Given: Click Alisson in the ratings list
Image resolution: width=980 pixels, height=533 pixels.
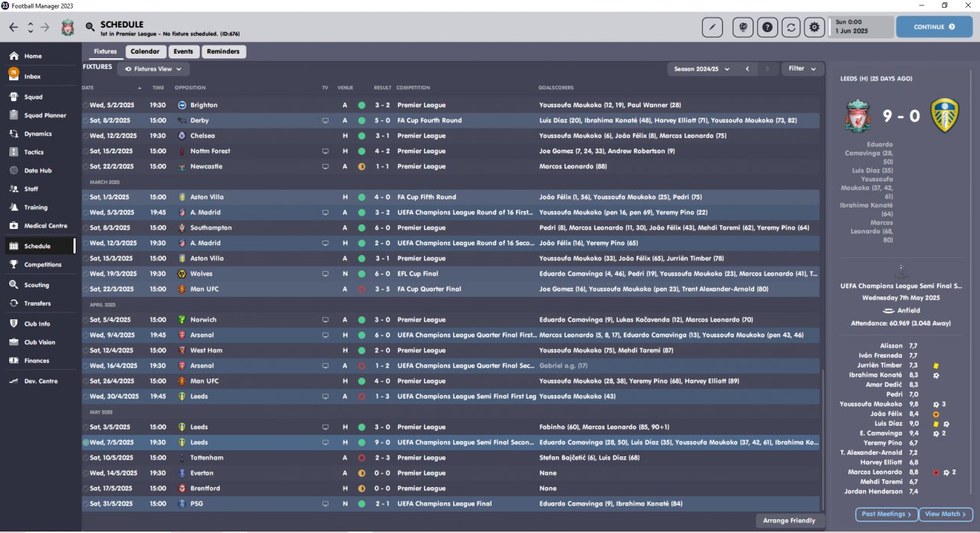Looking at the screenshot, I should 891,346.
